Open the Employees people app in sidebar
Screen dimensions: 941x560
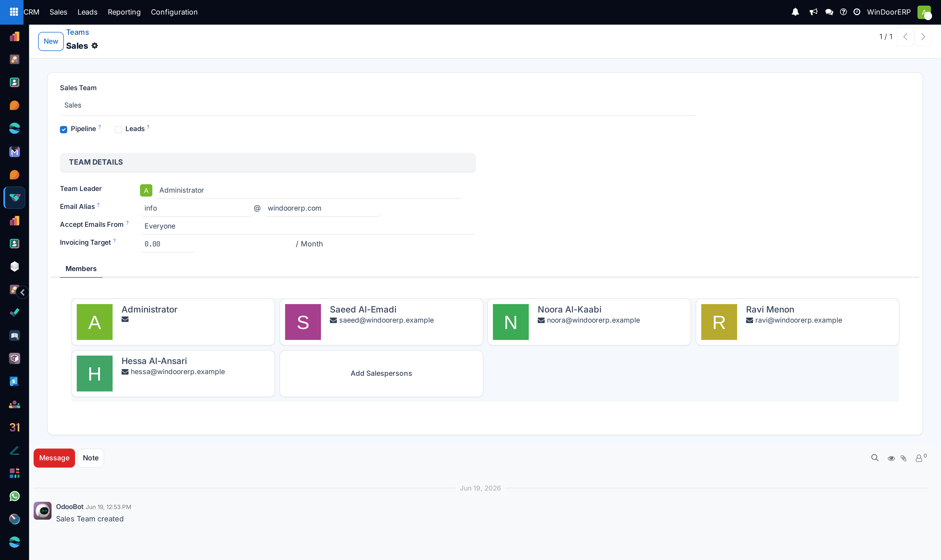pos(14,405)
